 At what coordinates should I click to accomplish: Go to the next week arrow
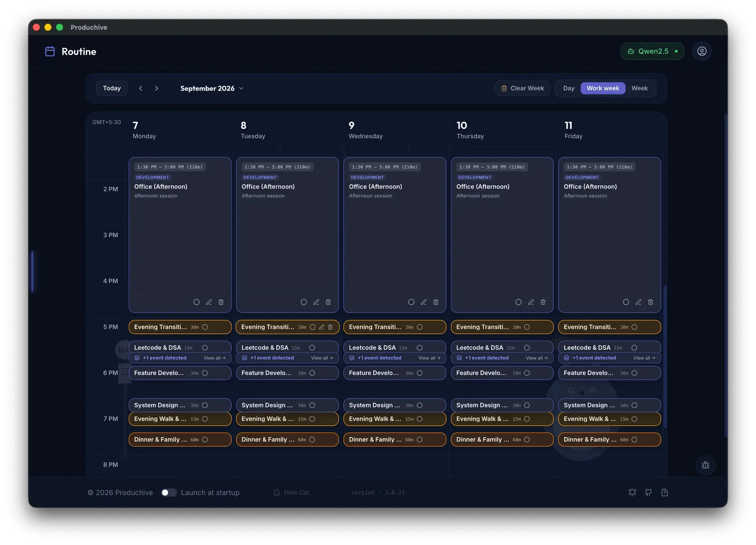pos(156,88)
